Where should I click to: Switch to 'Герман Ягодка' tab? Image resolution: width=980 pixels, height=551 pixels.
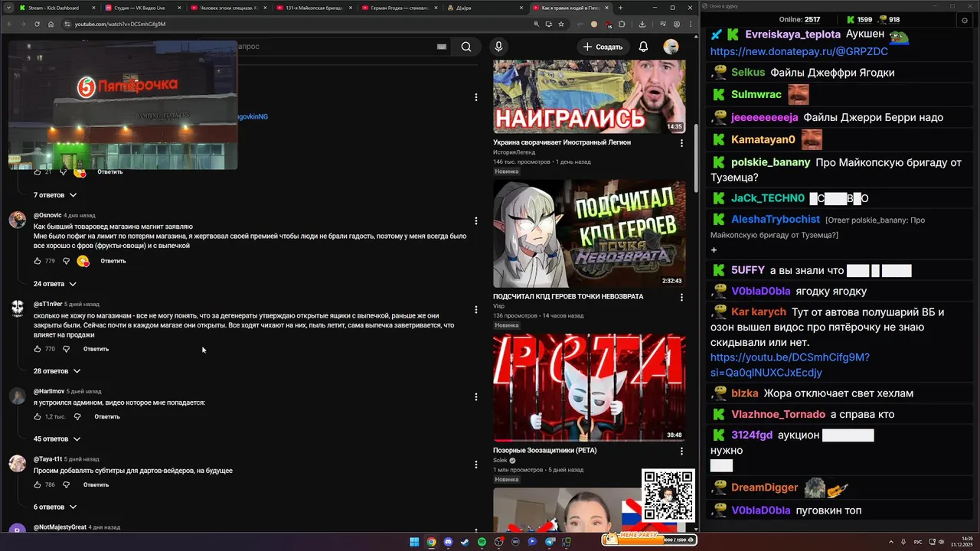click(x=398, y=8)
